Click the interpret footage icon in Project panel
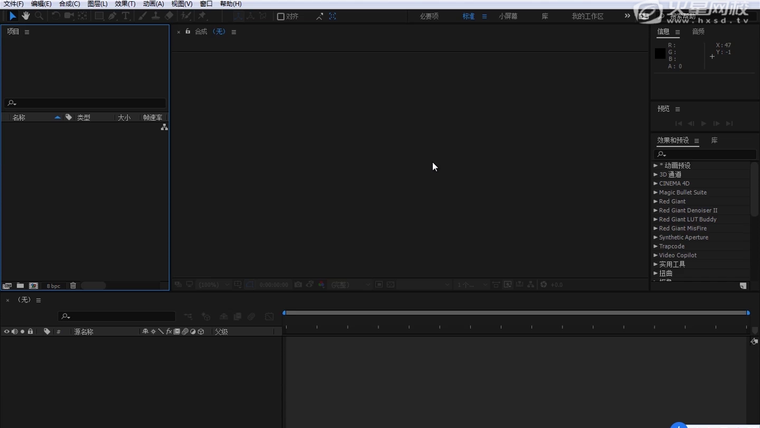This screenshot has width=760, height=428. pyautogui.click(x=8, y=286)
